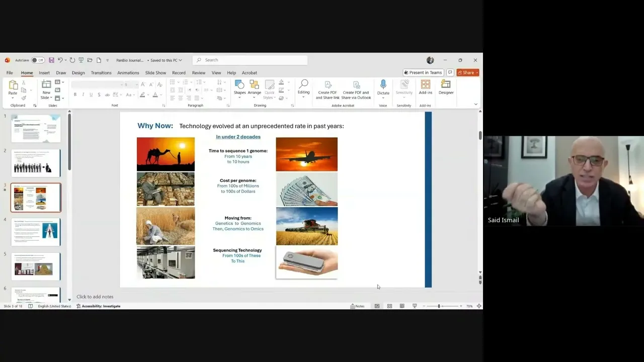Collapse the ribbon using the chevron
The image size is (644, 362).
click(x=475, y=105)
